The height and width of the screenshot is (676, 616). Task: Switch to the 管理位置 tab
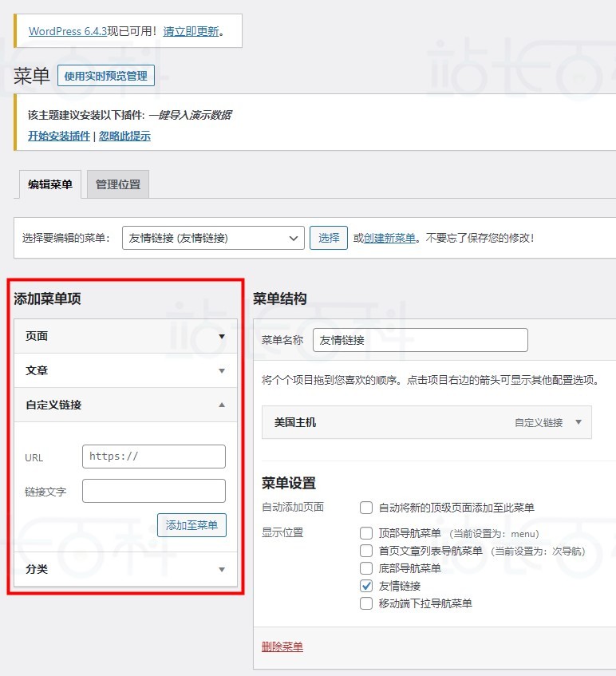117,184
